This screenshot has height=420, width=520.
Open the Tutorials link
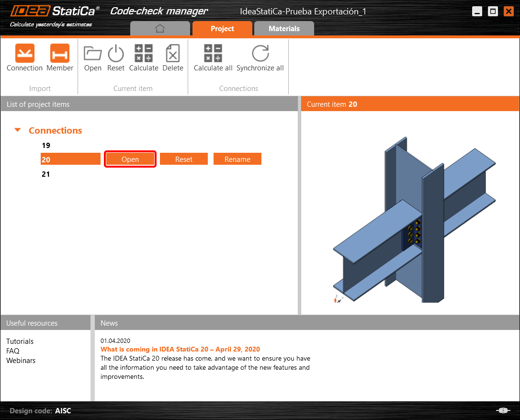(x=20, y=341)
